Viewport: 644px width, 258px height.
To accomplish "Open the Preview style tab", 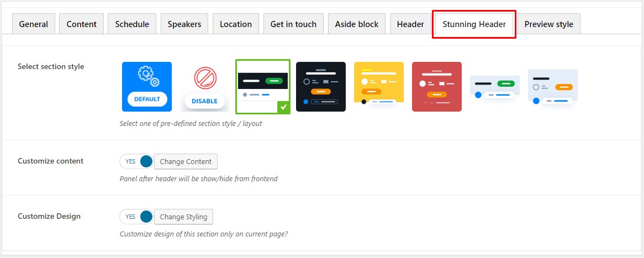I will tap(548, 24).
